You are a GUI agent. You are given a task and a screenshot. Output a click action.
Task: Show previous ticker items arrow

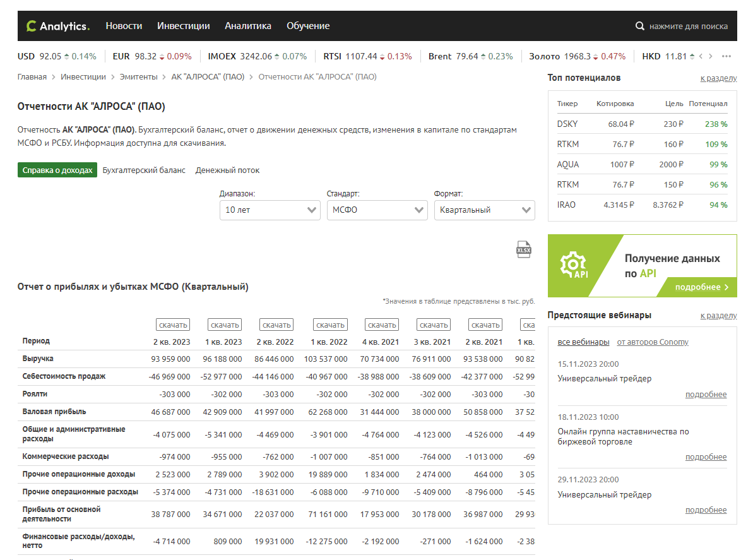click(701, 56)
